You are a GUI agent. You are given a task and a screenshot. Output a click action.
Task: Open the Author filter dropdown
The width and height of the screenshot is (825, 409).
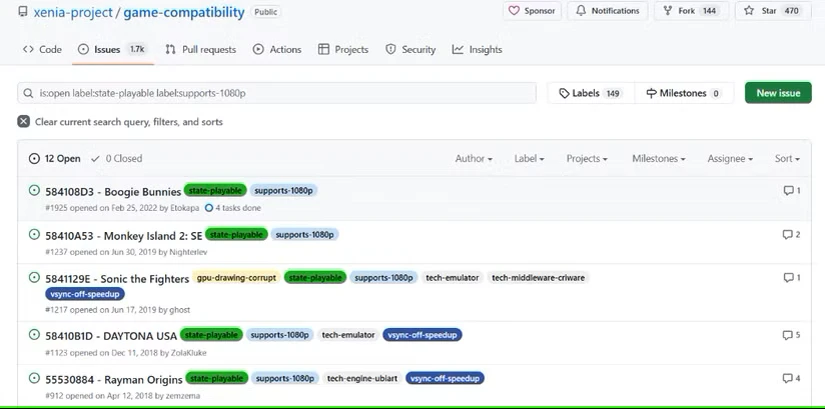coord(474,158)
